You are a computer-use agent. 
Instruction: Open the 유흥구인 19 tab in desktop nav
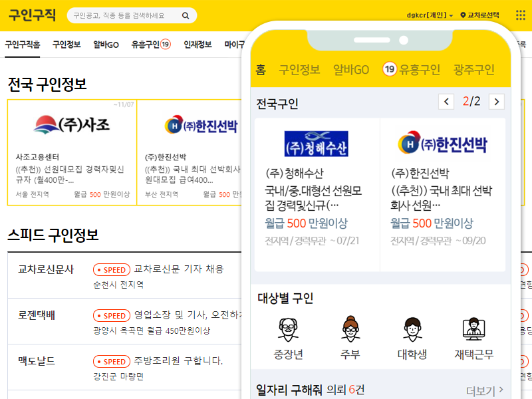[x=151, y=45]
